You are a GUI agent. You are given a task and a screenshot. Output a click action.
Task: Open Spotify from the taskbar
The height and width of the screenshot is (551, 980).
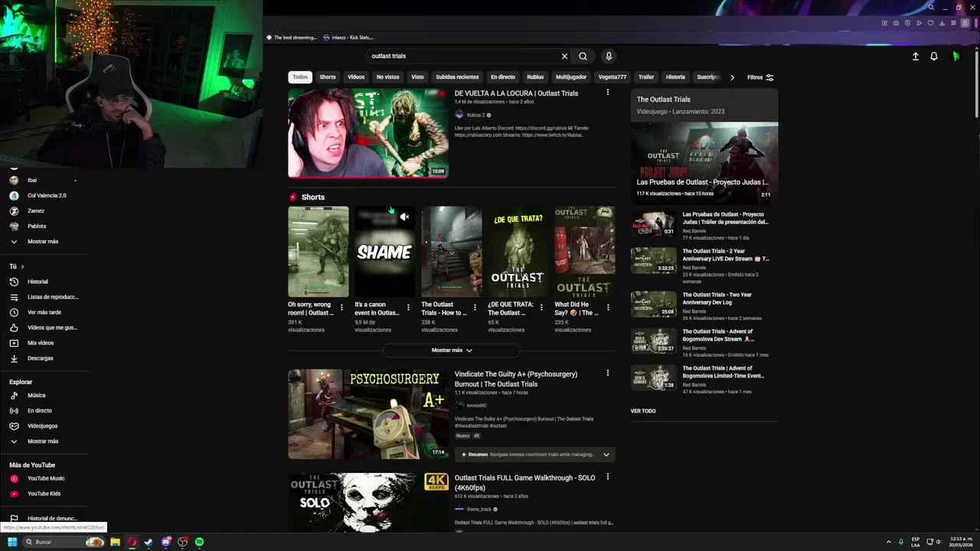point(200,542)
